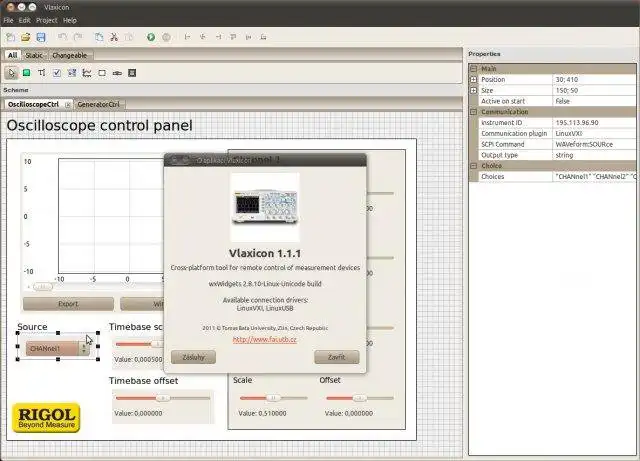Click the Open folder toolbar icon
640x461 pixels.
coord(26,37)
